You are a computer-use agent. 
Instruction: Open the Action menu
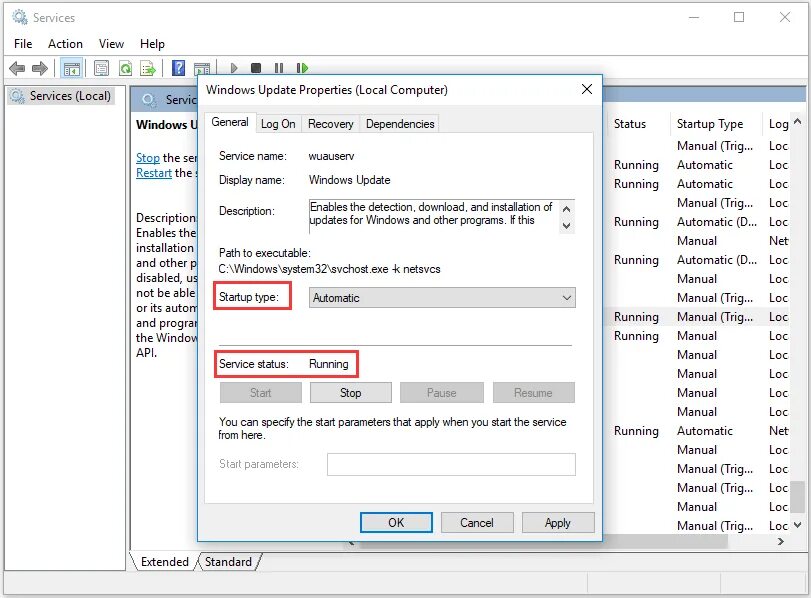click(x=65, y=44)
